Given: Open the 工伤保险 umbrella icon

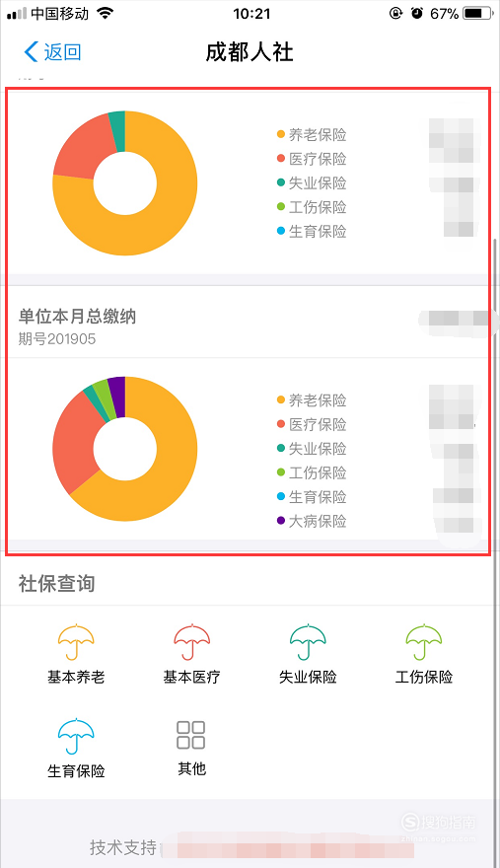Looking at the screenshot, I should [x=424, y=642].
